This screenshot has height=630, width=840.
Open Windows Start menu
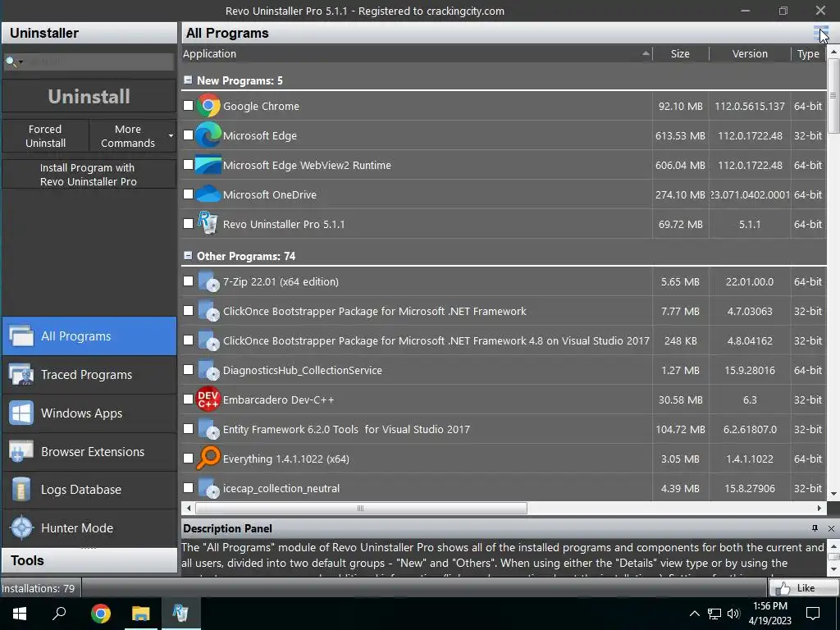click(20, 614)
